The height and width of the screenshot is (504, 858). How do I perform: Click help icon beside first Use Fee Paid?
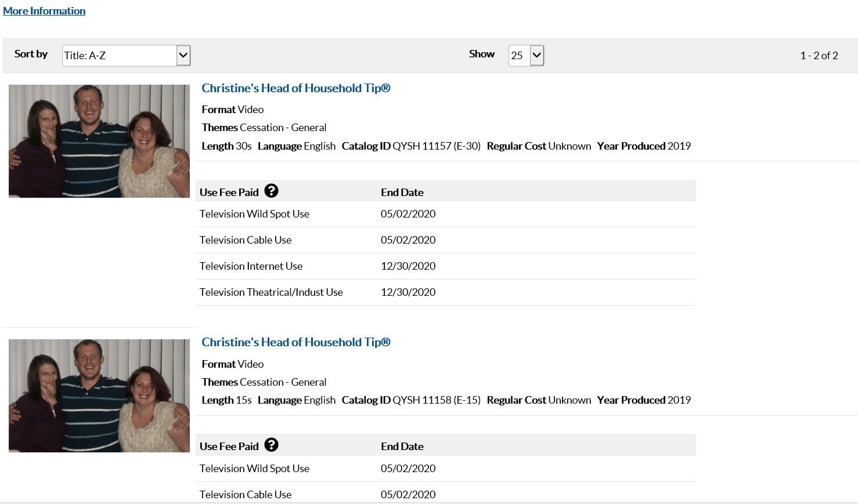[x=271, y=191]
